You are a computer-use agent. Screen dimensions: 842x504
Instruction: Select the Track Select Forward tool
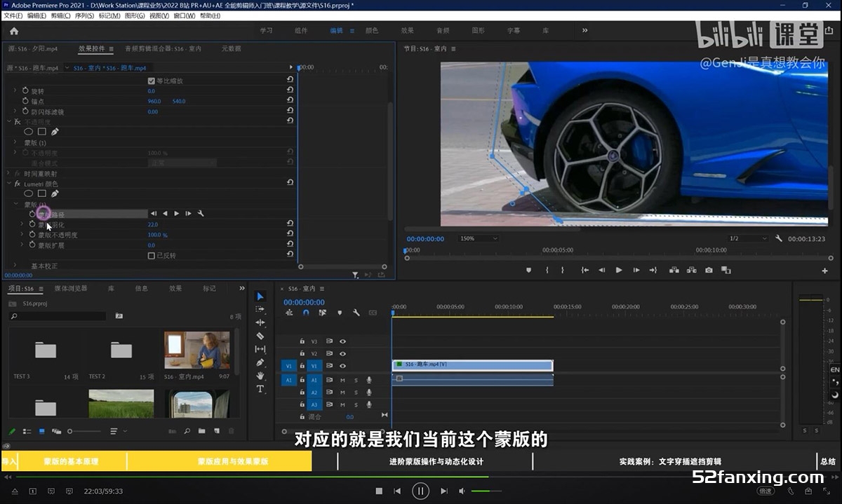[260, 309]
